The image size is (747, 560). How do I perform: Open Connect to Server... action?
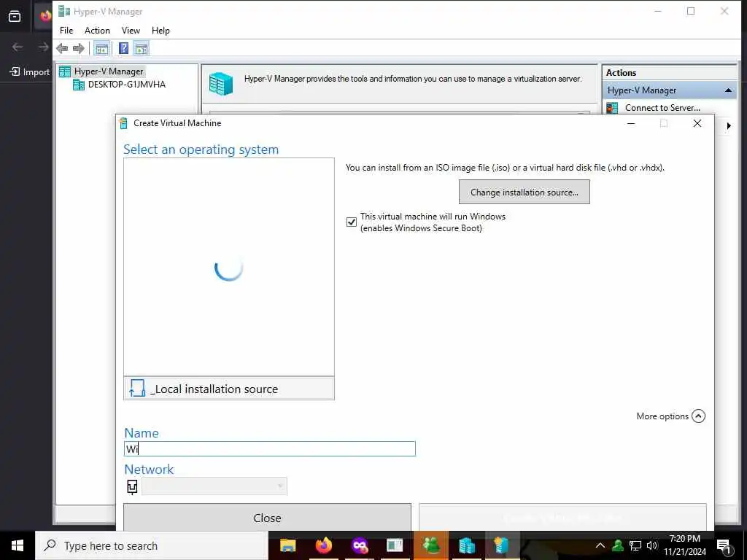click(662, 108)
